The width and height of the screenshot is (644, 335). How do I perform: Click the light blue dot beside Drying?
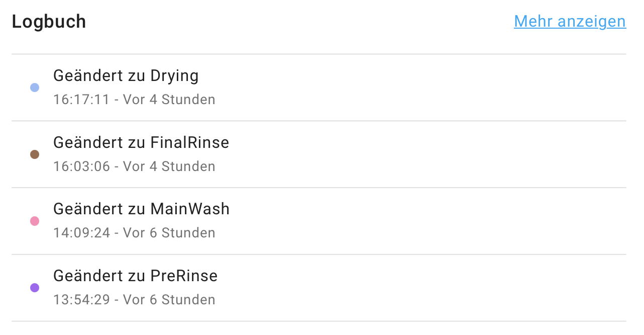click(35, 88)
